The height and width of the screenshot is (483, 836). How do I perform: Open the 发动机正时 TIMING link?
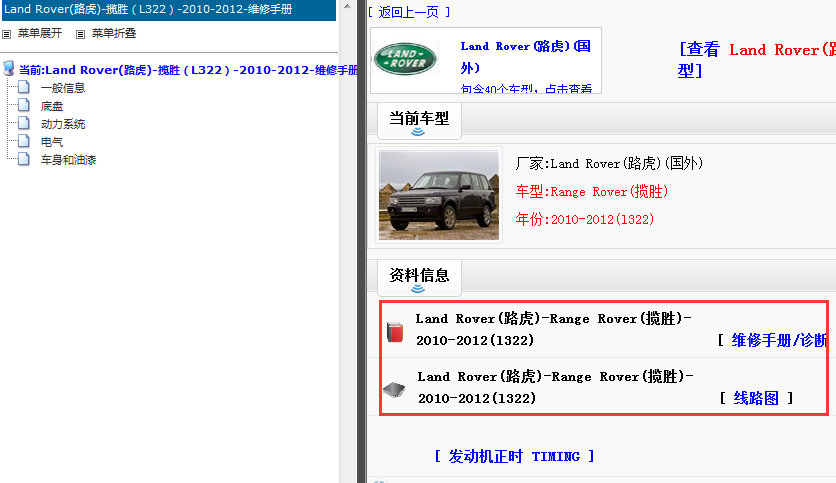[514, 456]
